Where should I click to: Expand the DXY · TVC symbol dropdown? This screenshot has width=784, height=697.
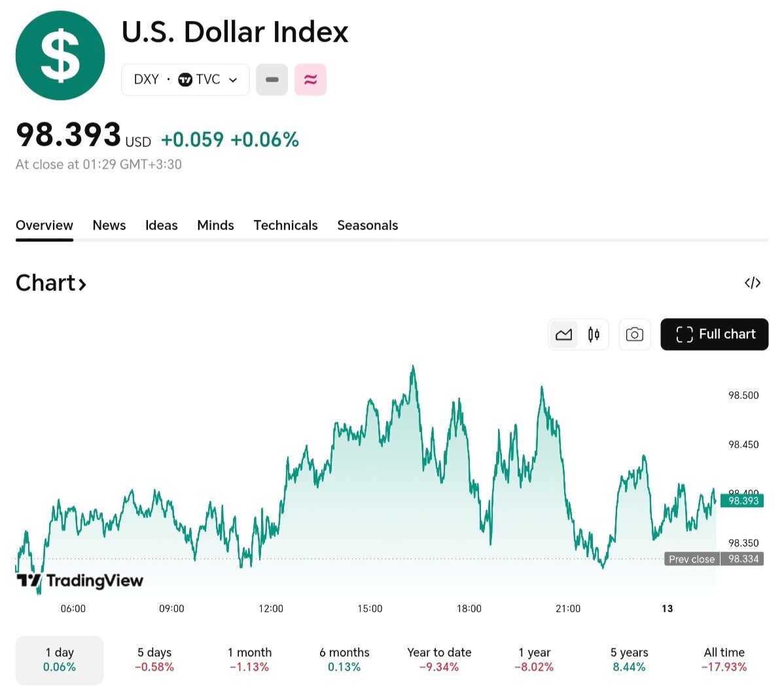(185, 79)
